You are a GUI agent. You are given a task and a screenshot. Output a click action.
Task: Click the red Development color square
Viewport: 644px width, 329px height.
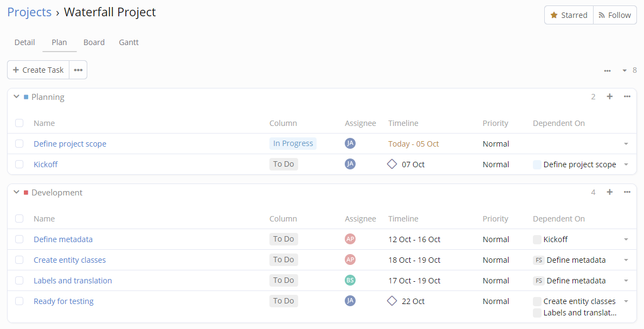pyautogui.click(x=26, y=193)
